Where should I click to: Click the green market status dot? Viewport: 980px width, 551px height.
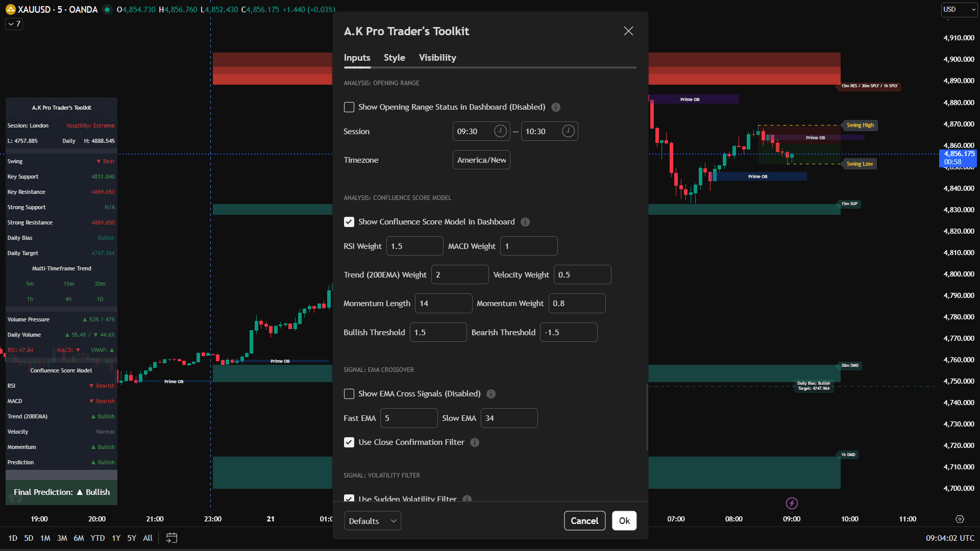click(107, 9)
